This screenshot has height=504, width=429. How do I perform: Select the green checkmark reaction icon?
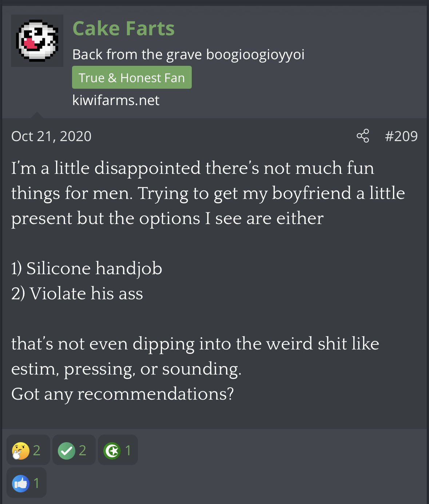click(67, 451)
